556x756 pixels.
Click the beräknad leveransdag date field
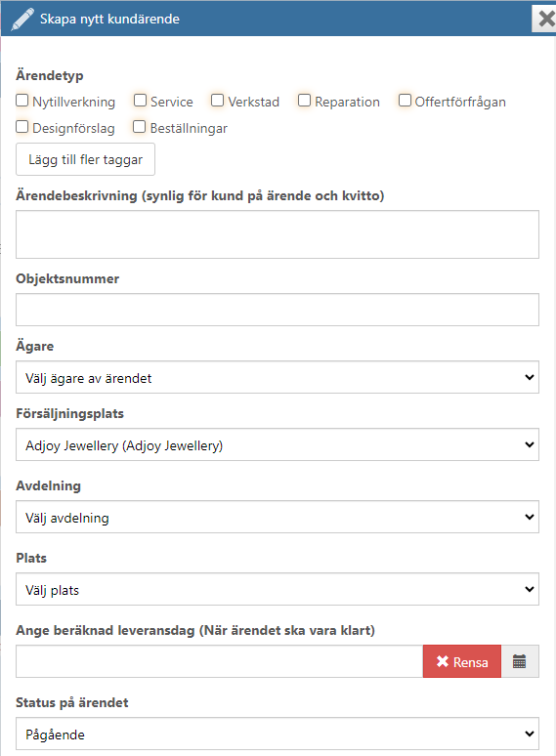tap(220, 661)
